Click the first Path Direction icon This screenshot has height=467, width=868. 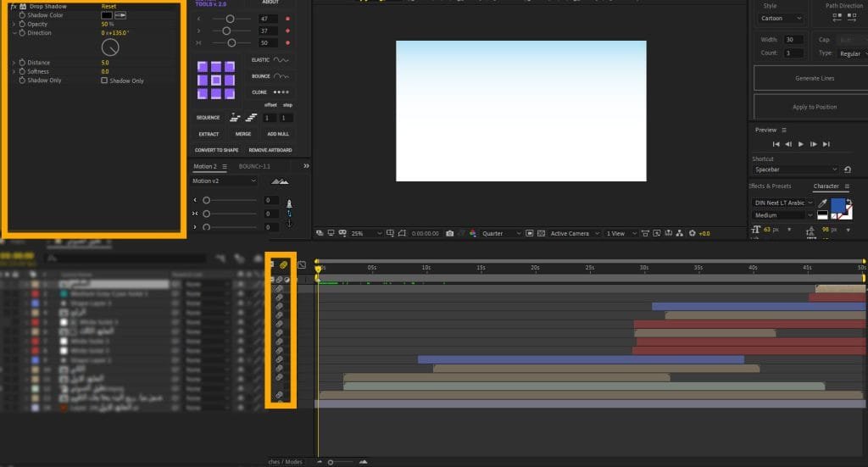coord(837,18)
